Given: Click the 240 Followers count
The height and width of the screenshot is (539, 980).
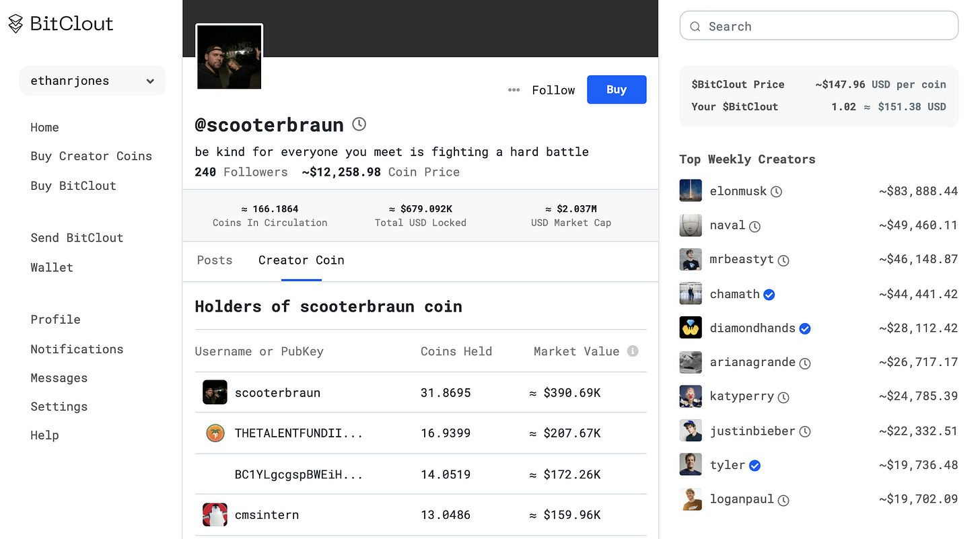Looking at the screenshot, I should [241, 172].
